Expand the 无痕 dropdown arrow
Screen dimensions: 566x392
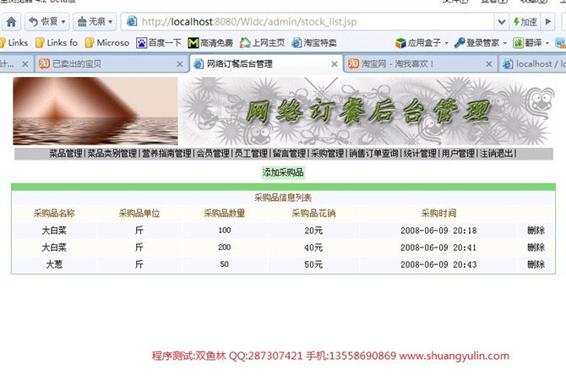pyautogui.click(x=111, y=22)
